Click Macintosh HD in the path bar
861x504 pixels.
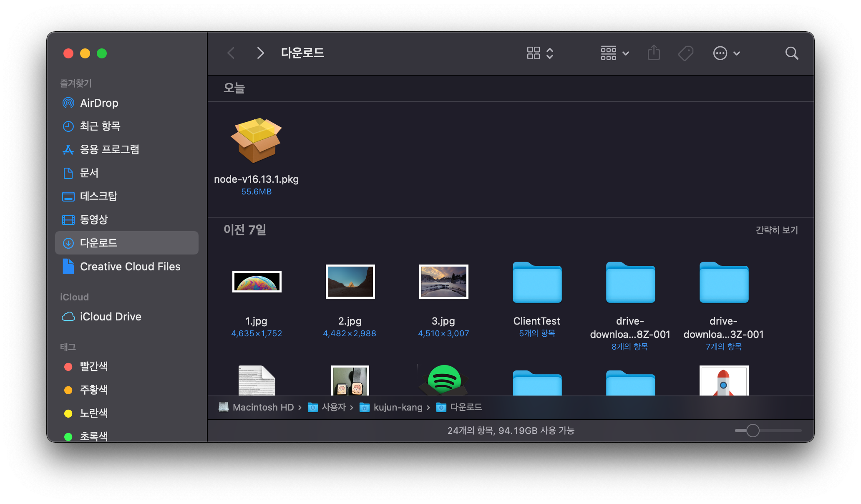coord(263,407)
